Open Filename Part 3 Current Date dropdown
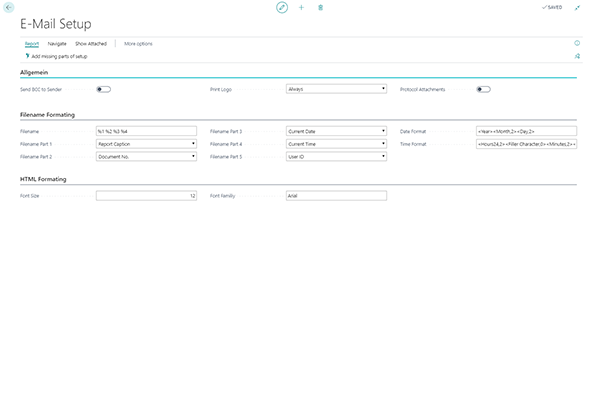 coord(336,131)
